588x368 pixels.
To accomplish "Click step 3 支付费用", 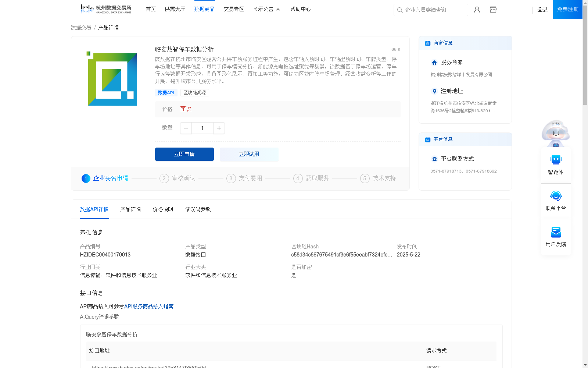I will (244, 178).
